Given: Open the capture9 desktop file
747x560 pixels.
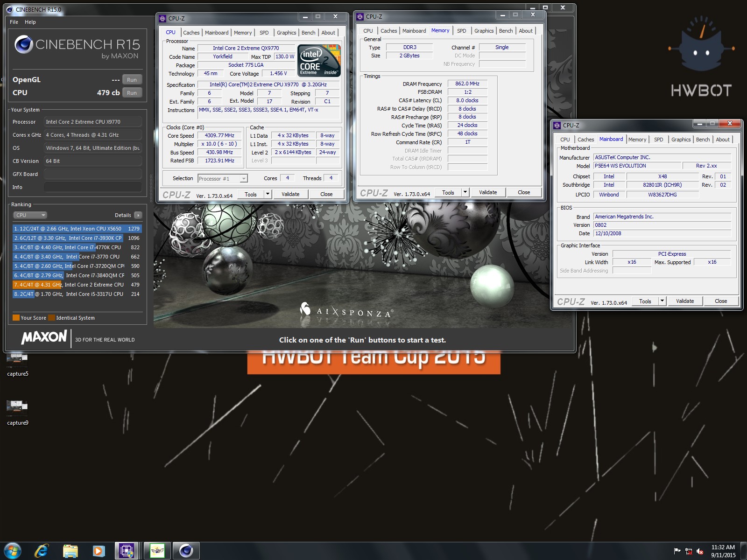Looking at the screenshot, I should tap(18, 413).
